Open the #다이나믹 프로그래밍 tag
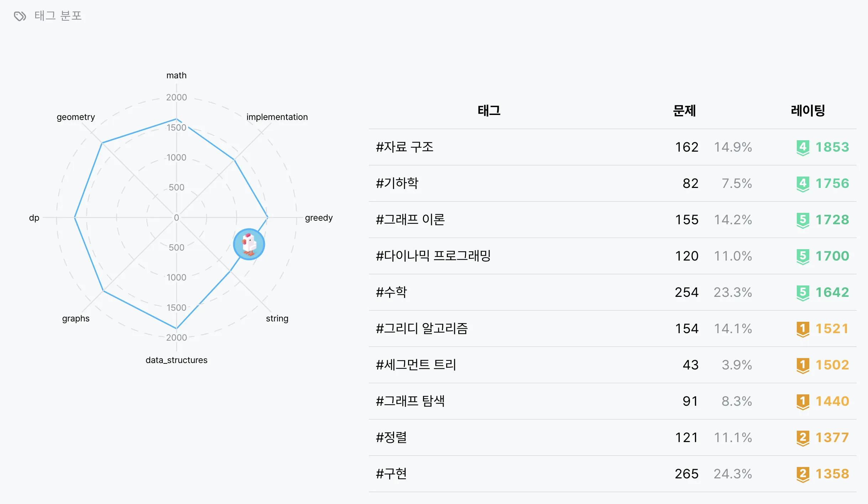Viewport: 868px width, 504px height. [x=433, y=256]
